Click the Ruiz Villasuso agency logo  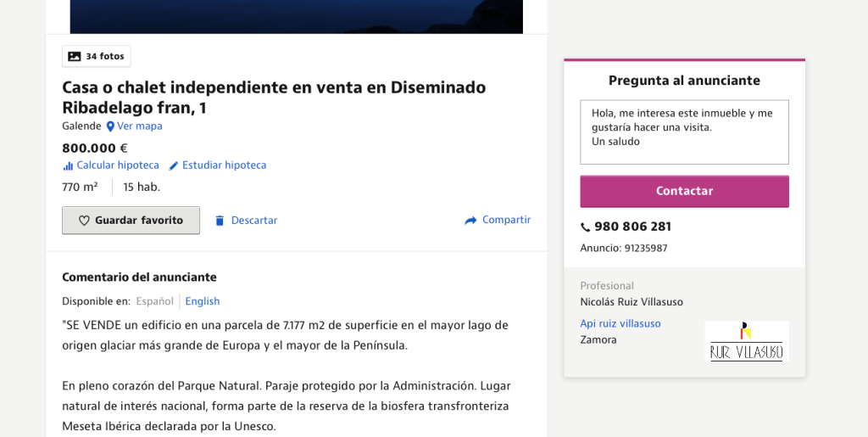point(746,341)
